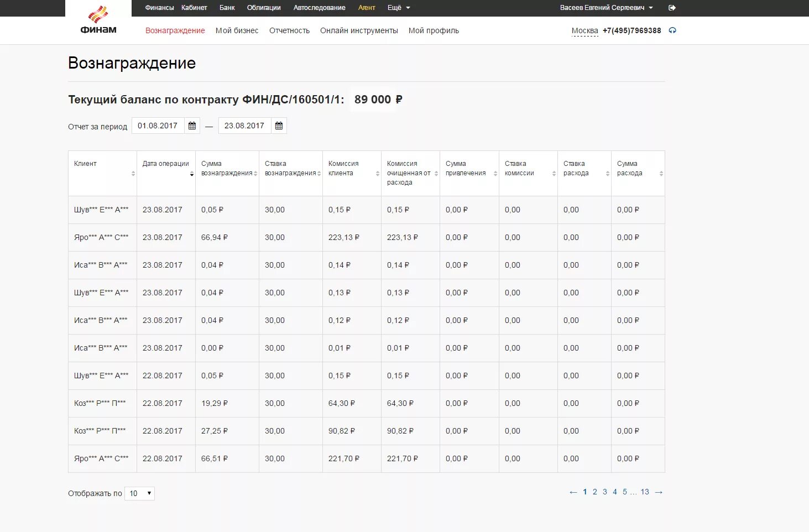Screen dimensions: 809x532
Task: Open the Отображать по rows dropdown
Action: pyautogui.click(x=139, y=493)
